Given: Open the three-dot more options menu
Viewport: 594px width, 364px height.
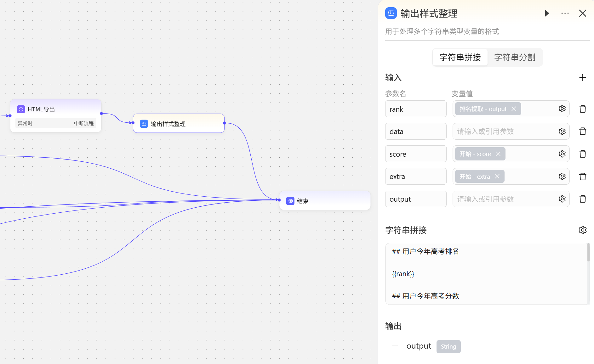Looking at the screenshot, I should pos(565,13).
